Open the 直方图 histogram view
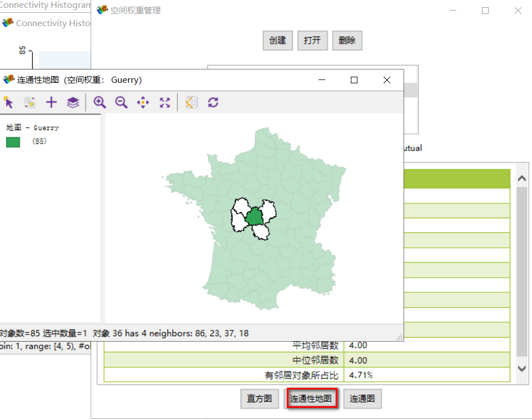Image resolution: width=532 pixels, height=420 pixels. point(259,398)
